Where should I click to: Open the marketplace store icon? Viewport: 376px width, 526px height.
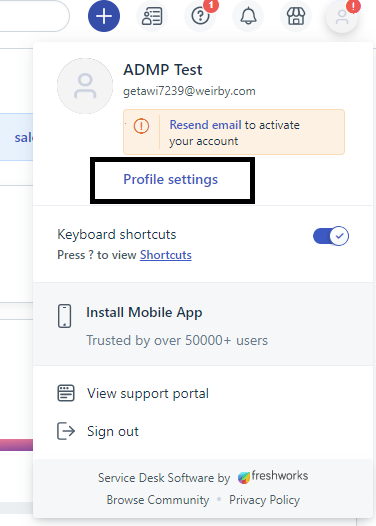(296, 16)
